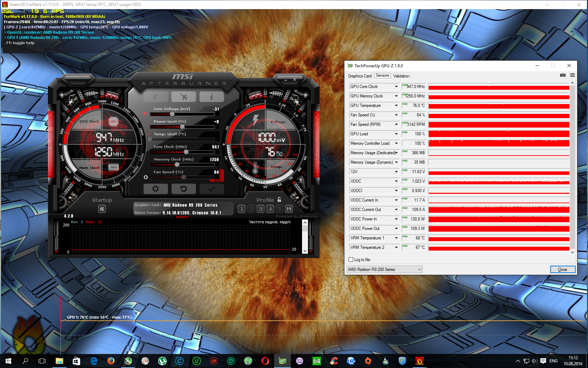The height and width of the screenshot is (368, 588).
Task: Open uTorrent from the taskbar
Action: [162, 361]
